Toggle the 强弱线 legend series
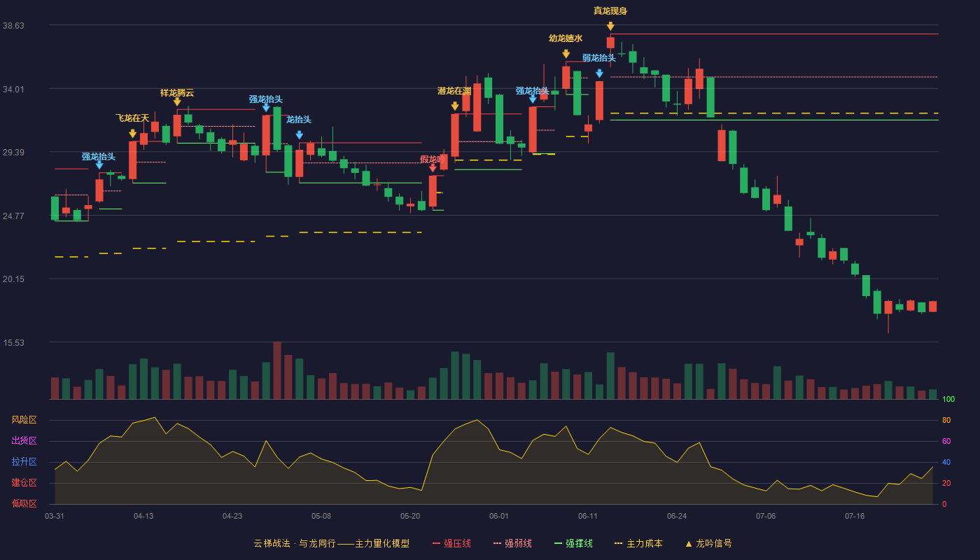This screenshot has height=560, width=980. [x=512, y=543]
